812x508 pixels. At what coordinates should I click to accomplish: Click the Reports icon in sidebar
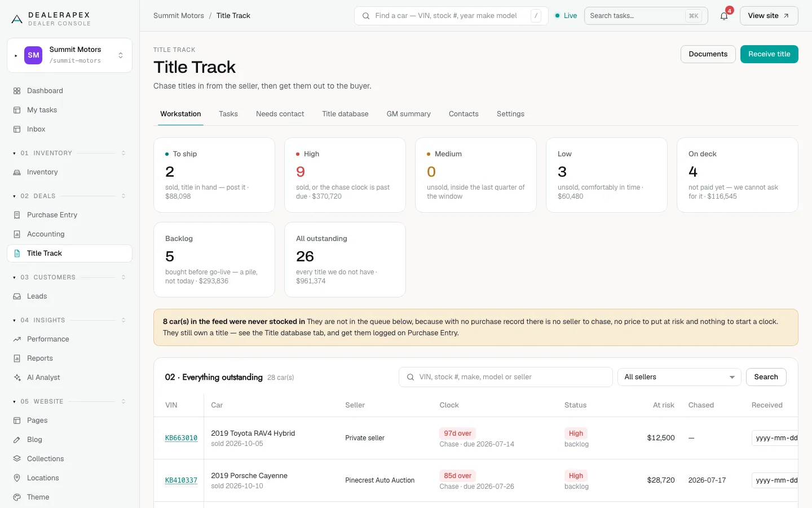[17, 358]
